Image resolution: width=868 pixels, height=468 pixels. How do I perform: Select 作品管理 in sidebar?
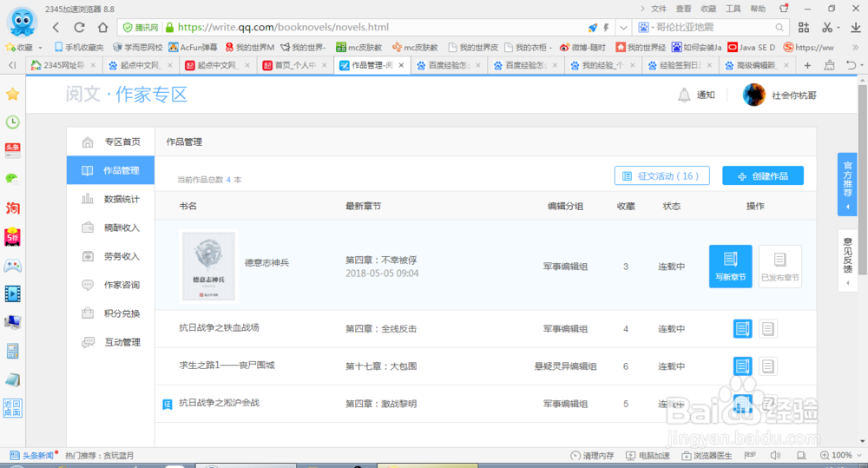tap(111, 170)
